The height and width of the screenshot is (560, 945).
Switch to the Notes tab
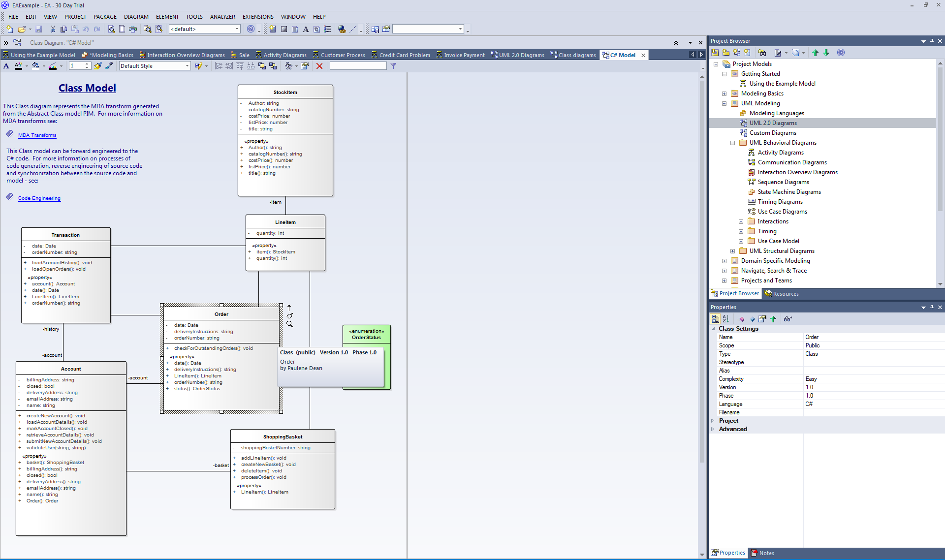(762, 553)
